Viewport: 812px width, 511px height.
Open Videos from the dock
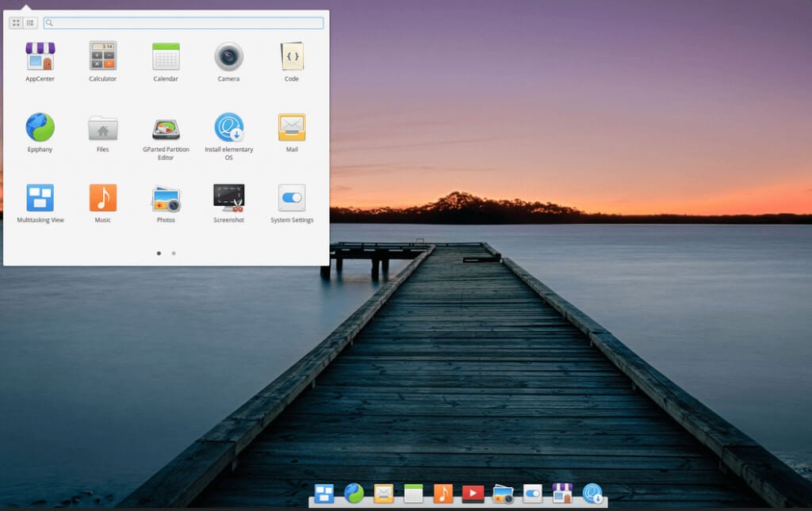point(473,494)
